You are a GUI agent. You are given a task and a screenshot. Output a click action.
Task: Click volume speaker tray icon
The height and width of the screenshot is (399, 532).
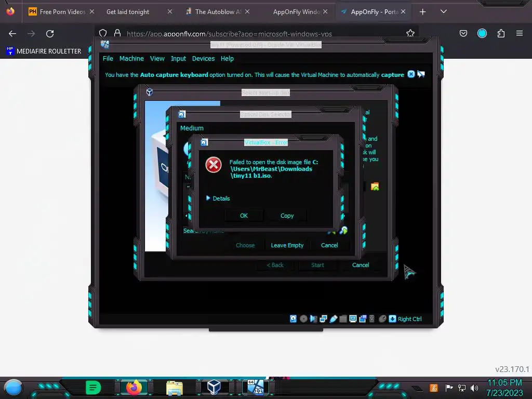point(474,388)
